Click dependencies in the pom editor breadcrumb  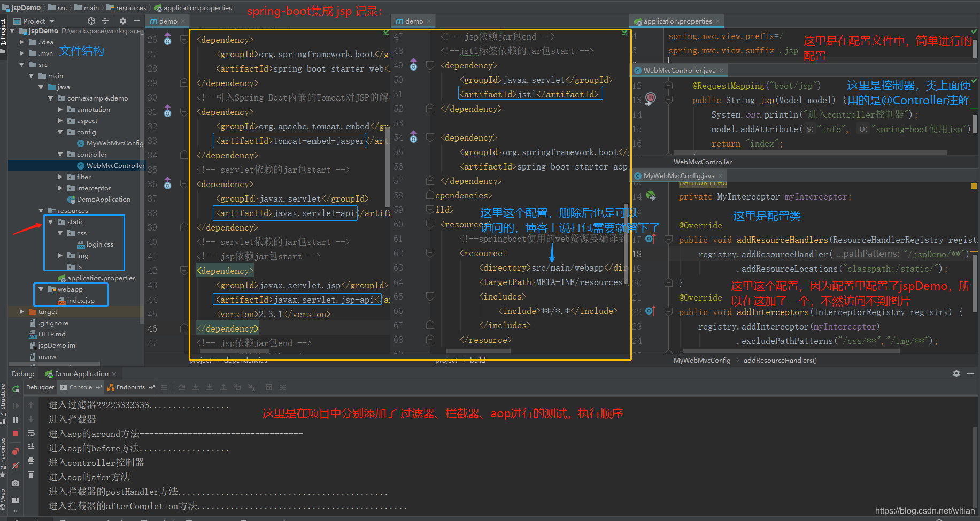pyautogui.click(x=246, y=361)
